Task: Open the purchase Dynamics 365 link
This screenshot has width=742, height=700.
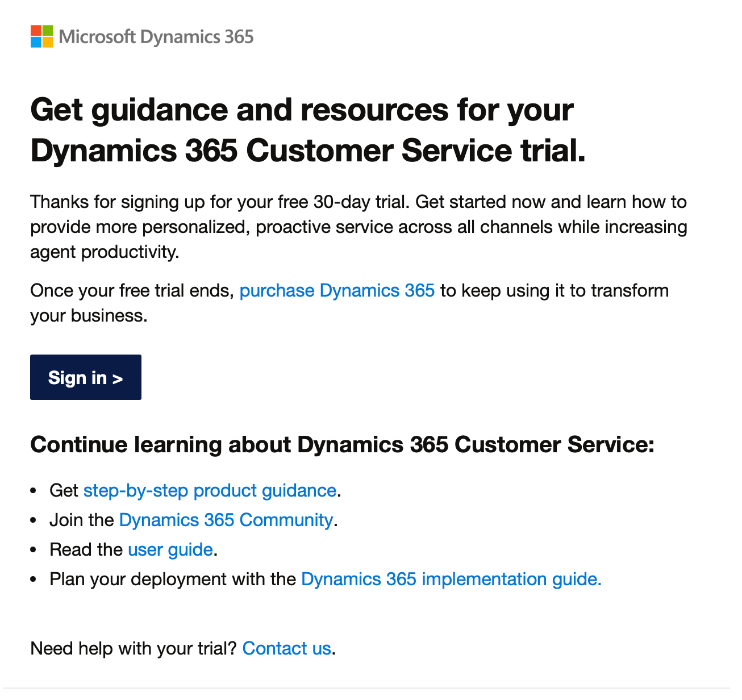Action: [337, 291]
